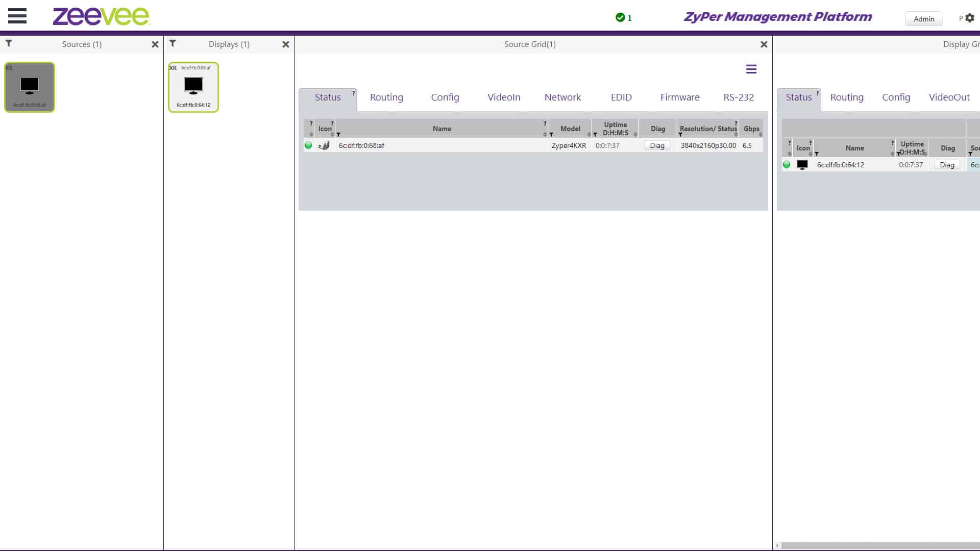Click the Sources panel filter funnel
Screen dimensions: 980x551
[x=9, y=43]
